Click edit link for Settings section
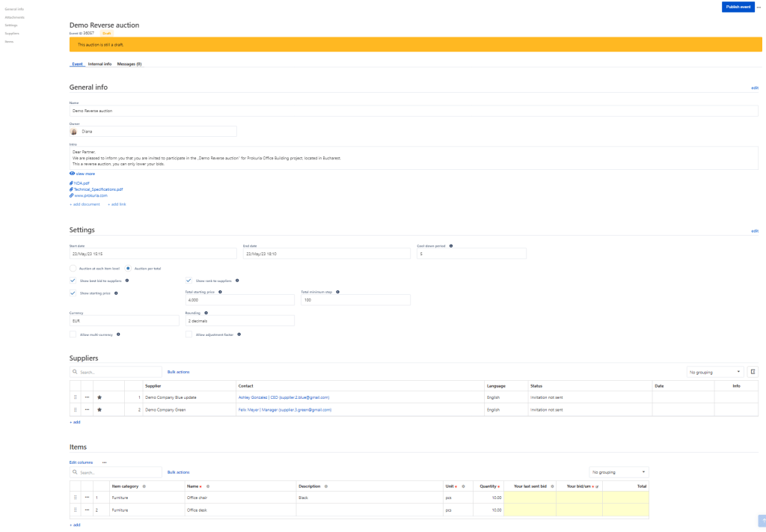This screenshot has width=766, height=532. coord(755,230)
